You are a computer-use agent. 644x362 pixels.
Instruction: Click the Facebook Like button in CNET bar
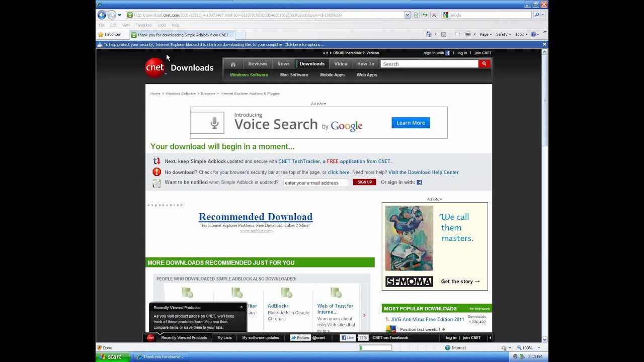(x=348, y=338)
